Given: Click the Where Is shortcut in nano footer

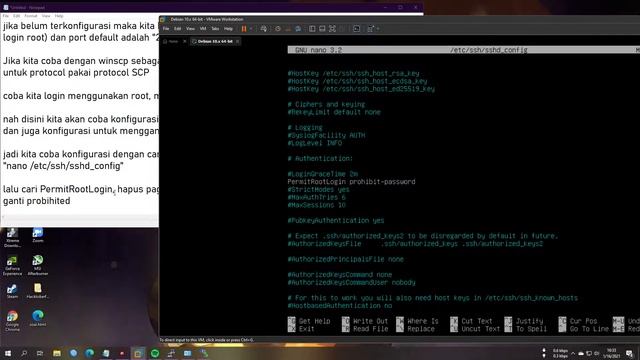Looking at the screenshot, I should pos(418,321).
